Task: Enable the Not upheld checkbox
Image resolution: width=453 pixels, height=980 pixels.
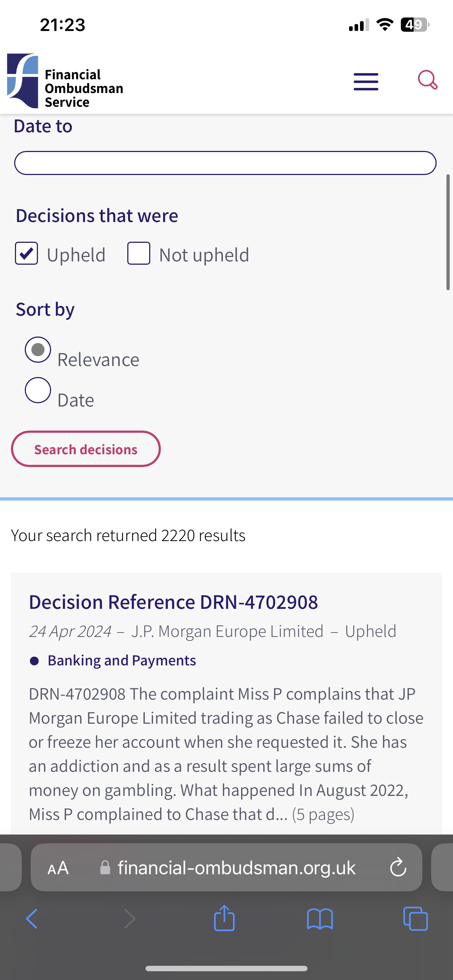Action: point(139,253)
